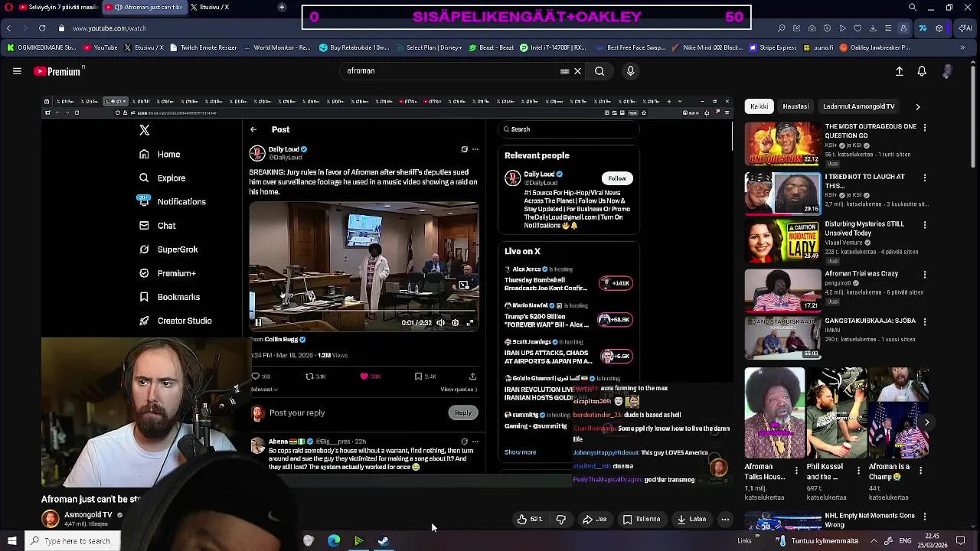Open options for Disturbing Mysteries video
The image size is (980, 551).
coord(925,225)
